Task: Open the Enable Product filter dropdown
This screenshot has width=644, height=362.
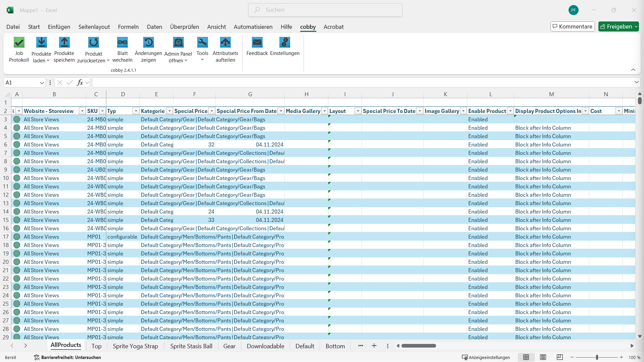Action: (x=510, y=111)
